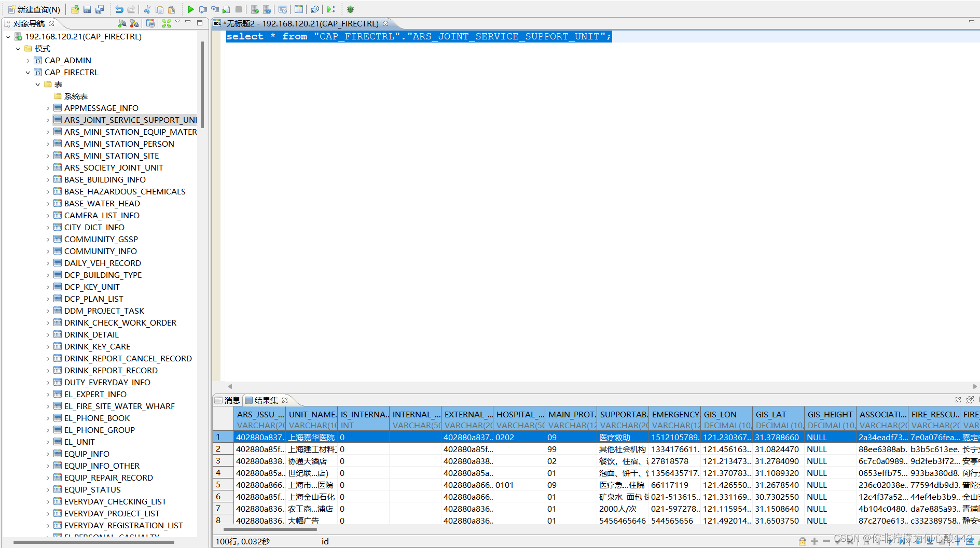980x548 pixels.
Task: Click the open file icon in toolbar
Action: pyautogui.click(x=75, y=9)
